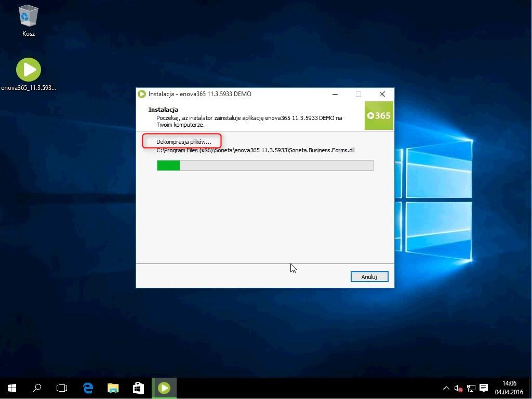Cancel installation with the Anuluj button

[369, 276]
